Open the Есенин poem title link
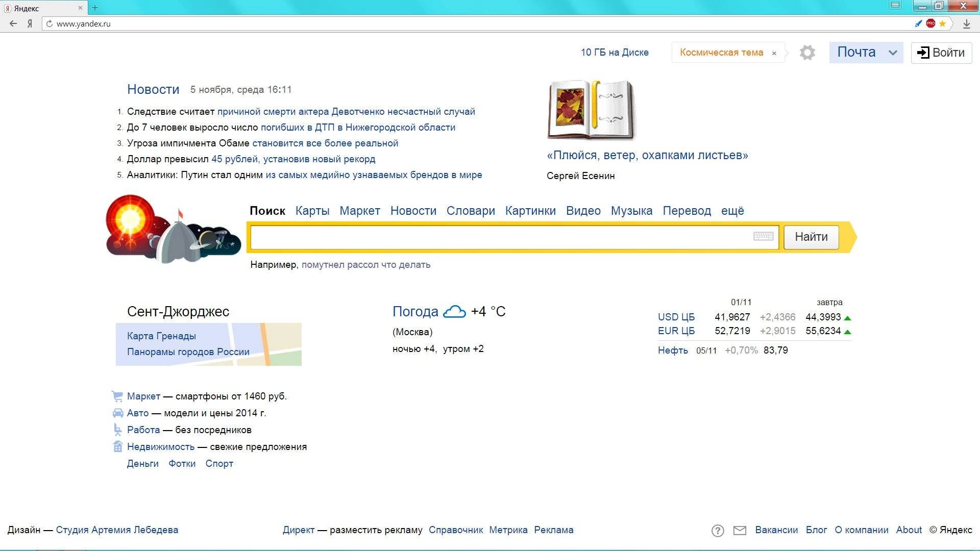980x551 pixels. [647, 155]
